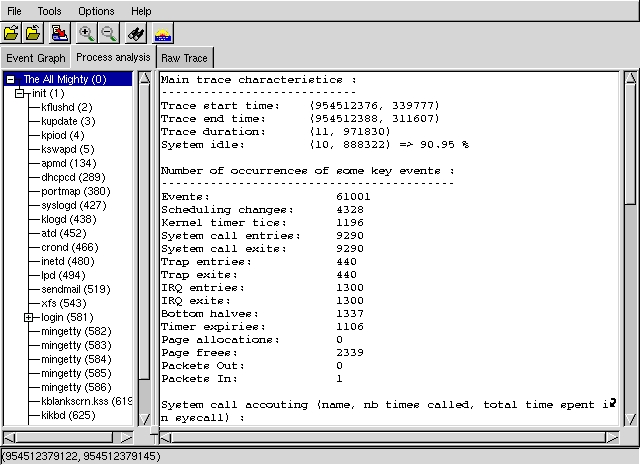This screenshot has width=640, height=465.
Task: Open the Raw Trace tab
Action: [185, 58]
